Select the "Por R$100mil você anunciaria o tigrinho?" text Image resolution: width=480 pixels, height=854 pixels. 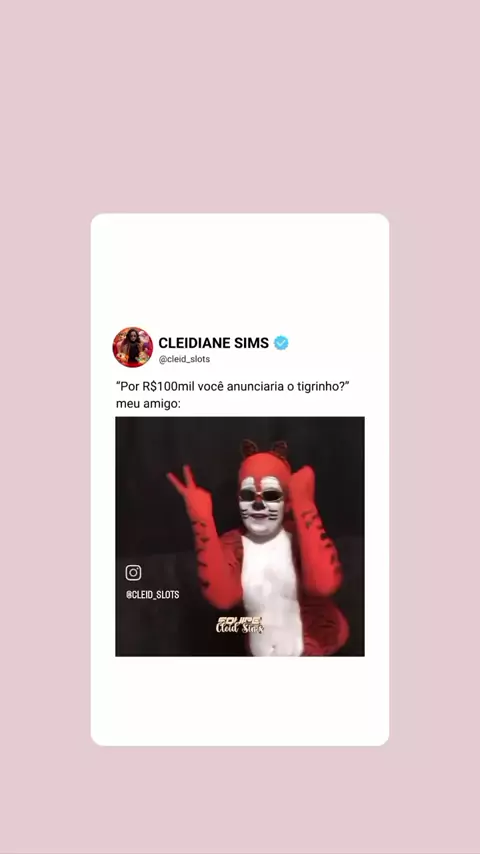click(x=232, y=386)
